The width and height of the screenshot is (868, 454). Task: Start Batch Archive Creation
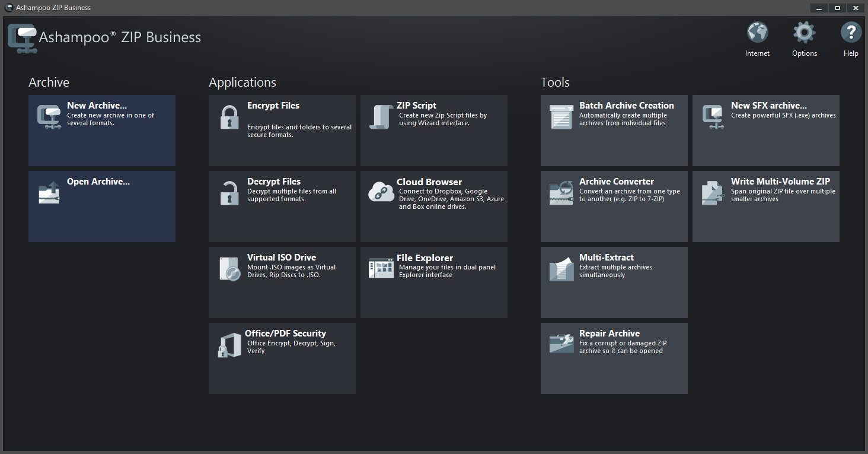(614, 131)
